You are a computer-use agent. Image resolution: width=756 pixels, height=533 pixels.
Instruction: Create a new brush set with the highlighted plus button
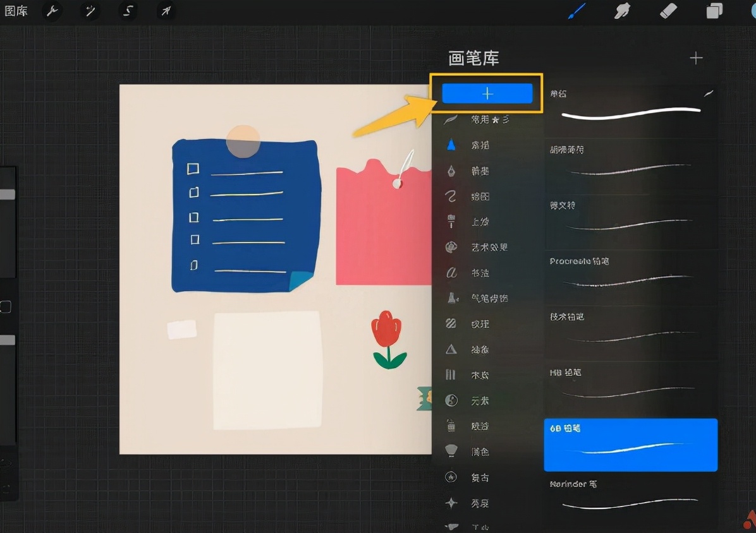pyautogui.click(x=487, y=93)
